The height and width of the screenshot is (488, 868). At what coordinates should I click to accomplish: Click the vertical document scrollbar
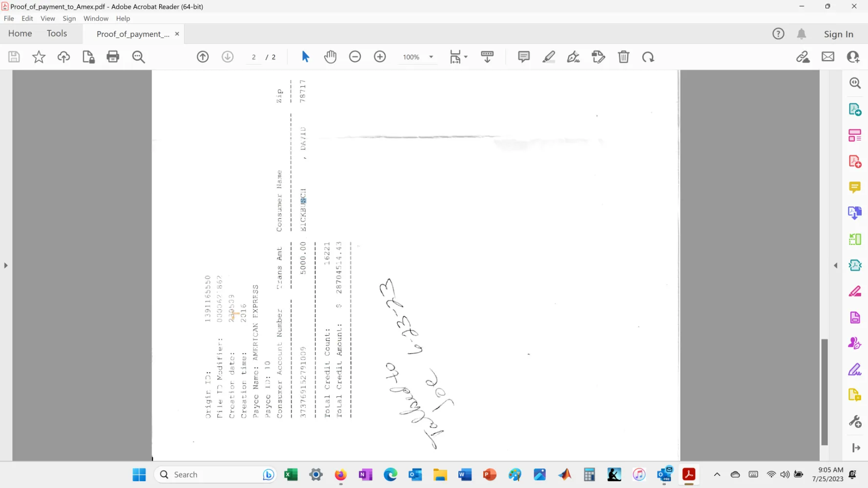click(x=825, y=390)
